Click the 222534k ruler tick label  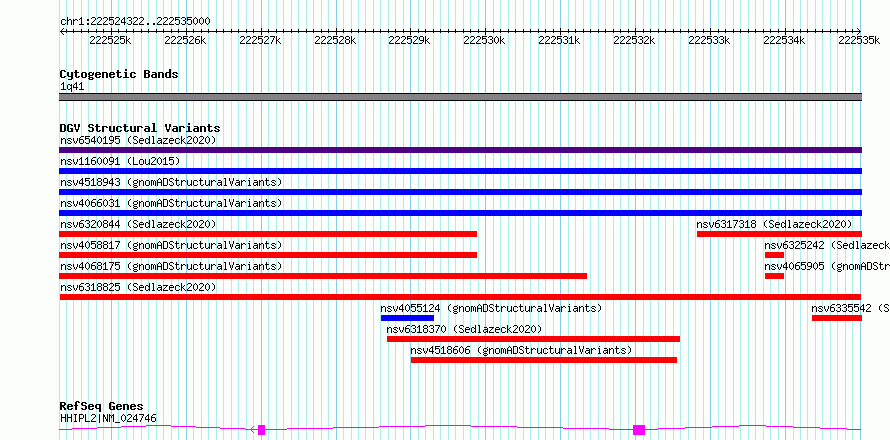(x=784, y=40)
